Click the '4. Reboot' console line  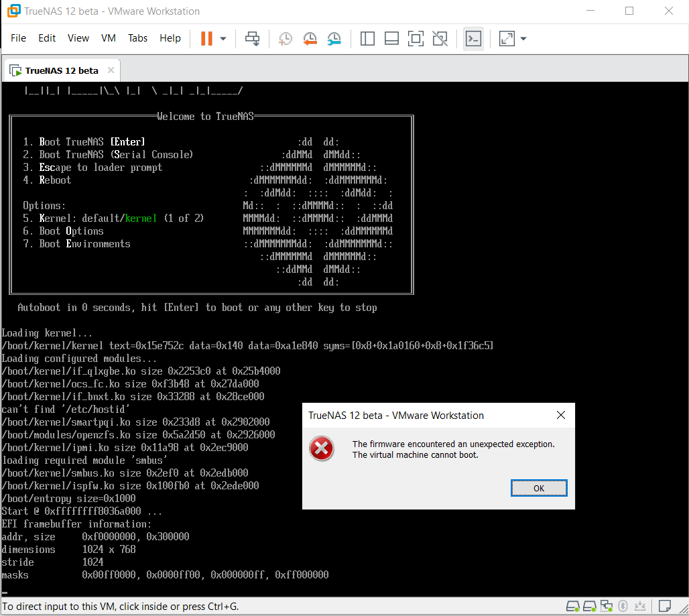[47, 180]
